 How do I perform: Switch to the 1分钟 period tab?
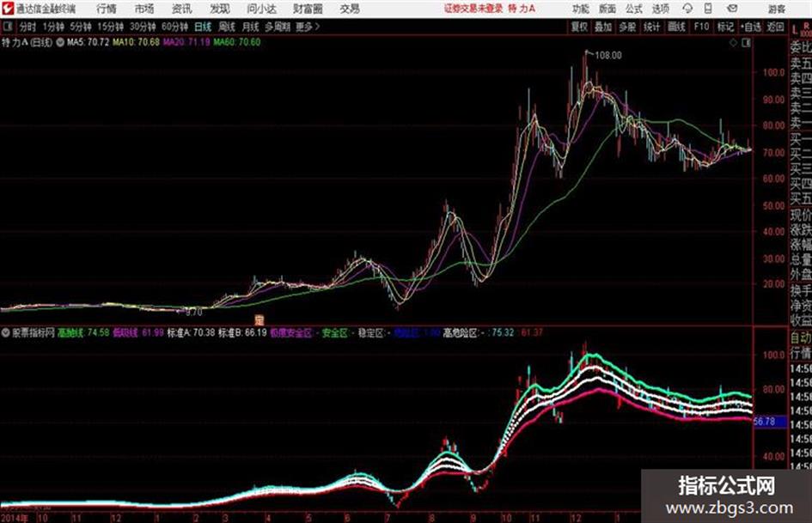[x=53, y=27]
